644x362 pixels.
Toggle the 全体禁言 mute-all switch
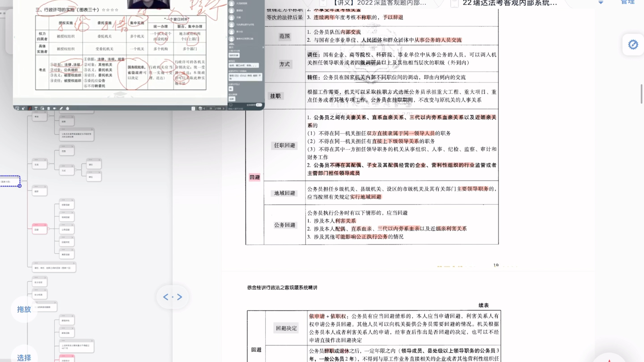coord(258,105)
